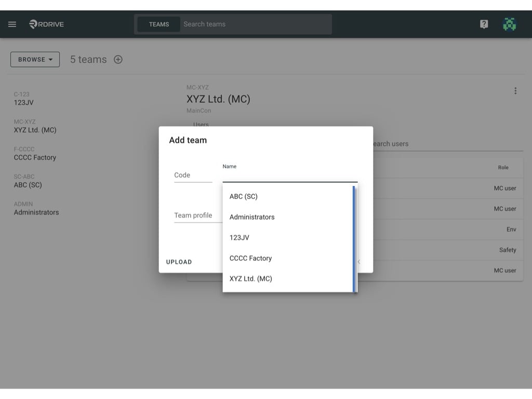Click the Safety role cell
The image size is (532, 399).
click(x=508, y=250)
